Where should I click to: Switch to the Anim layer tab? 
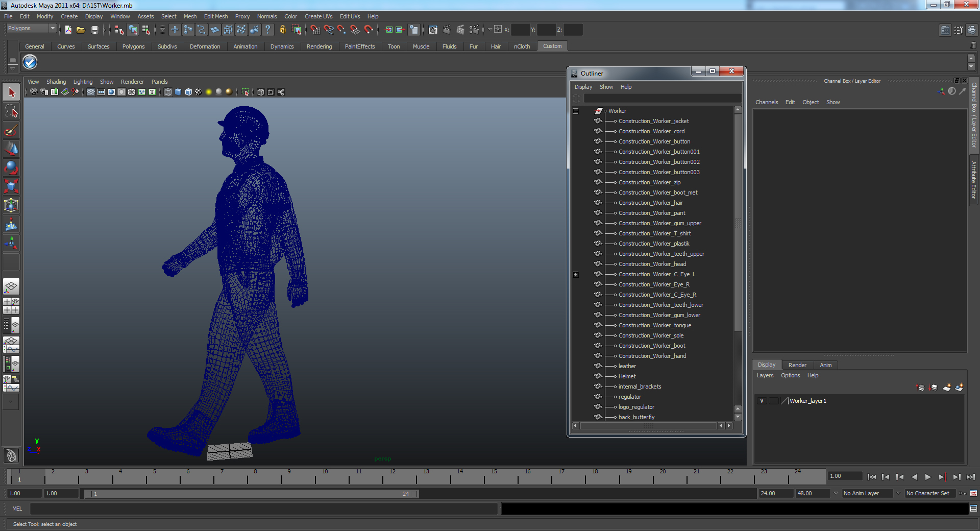point(825,365)
